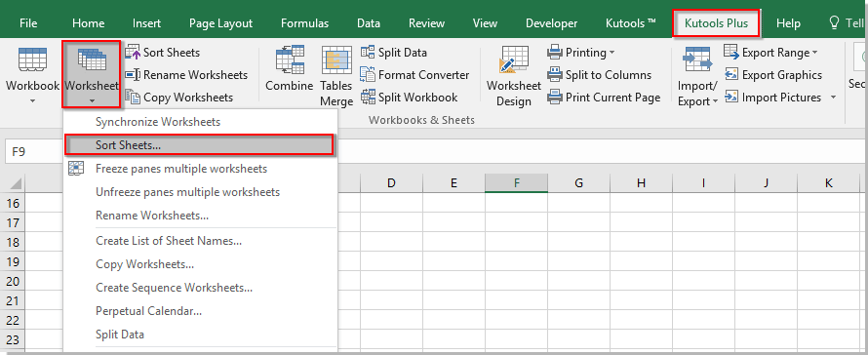Choose Copy Worksheets... in the menu

click(x=200, y=264)
